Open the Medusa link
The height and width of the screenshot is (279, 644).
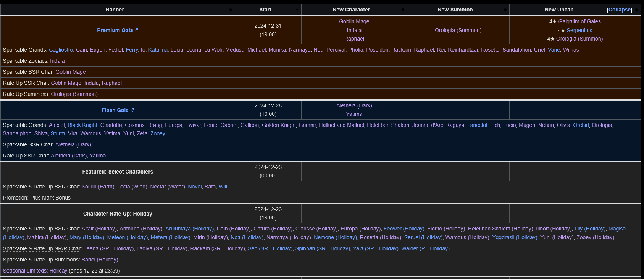coord(235,50)
